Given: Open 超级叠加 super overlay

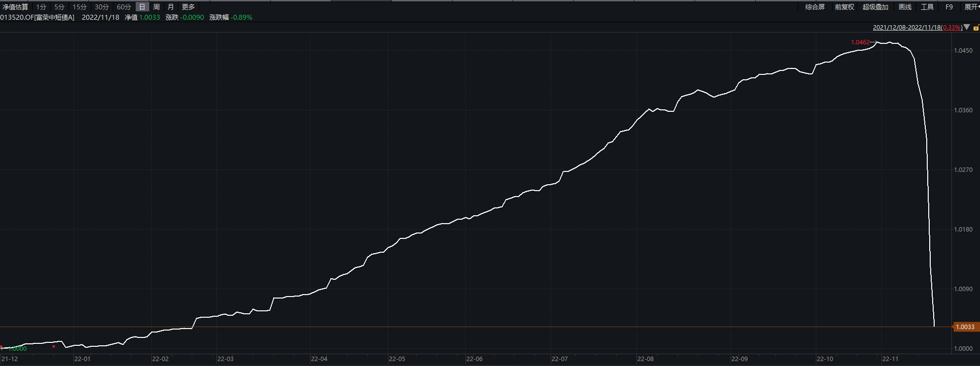Looking at the screenshot, I should click(875, 7).
